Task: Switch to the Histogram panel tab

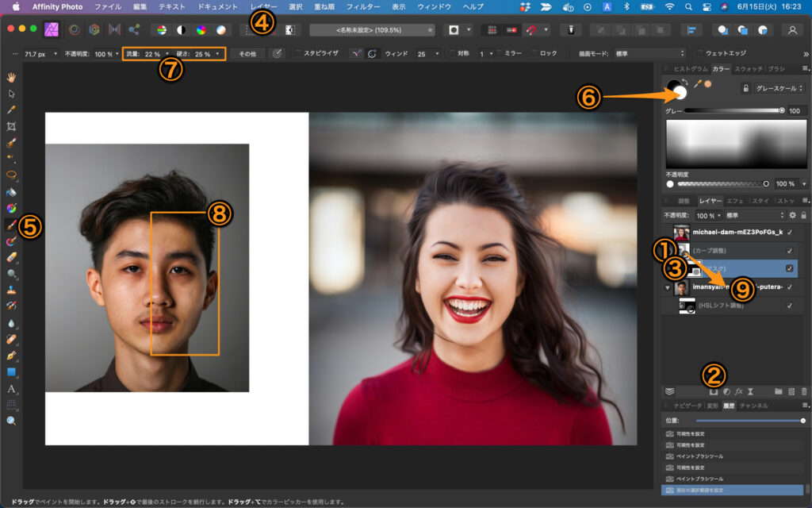Action: (689, 69)
